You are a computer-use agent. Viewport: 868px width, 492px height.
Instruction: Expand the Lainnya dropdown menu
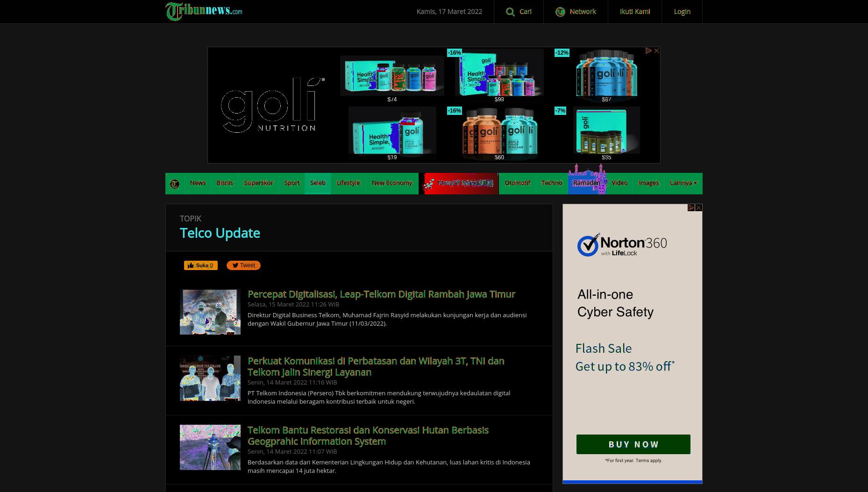point(683,183)
